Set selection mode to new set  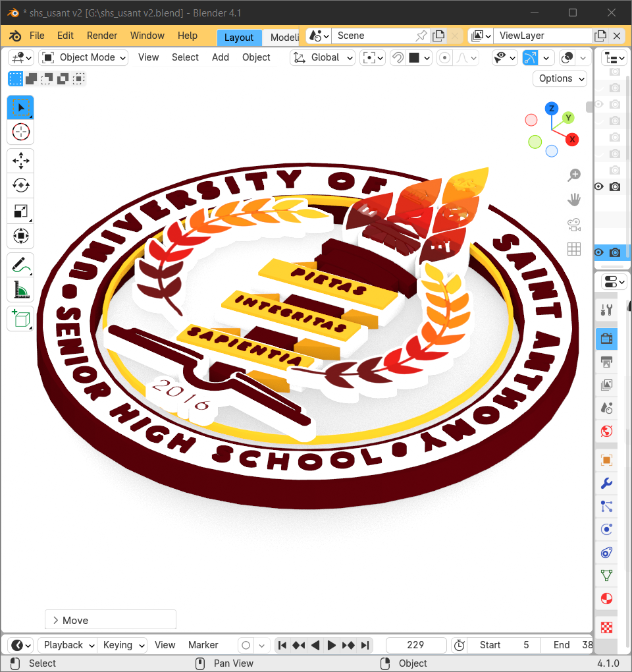coord(15,79)
